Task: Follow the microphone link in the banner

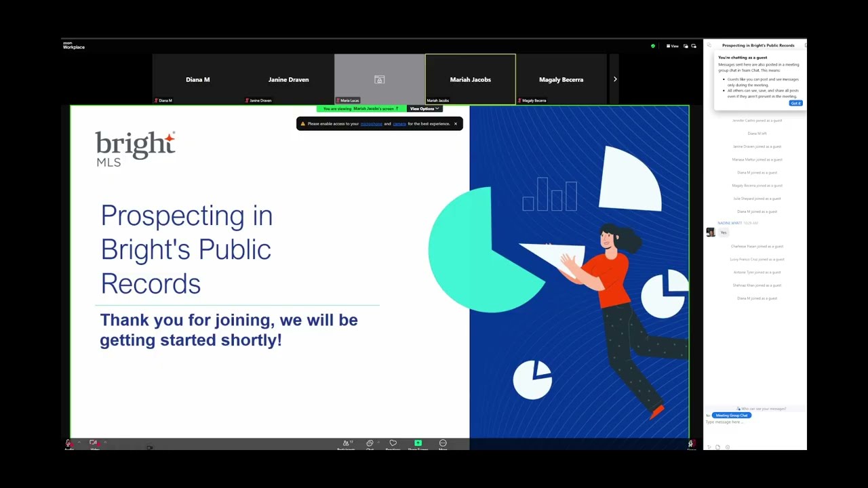Action: tap(372, 124)
